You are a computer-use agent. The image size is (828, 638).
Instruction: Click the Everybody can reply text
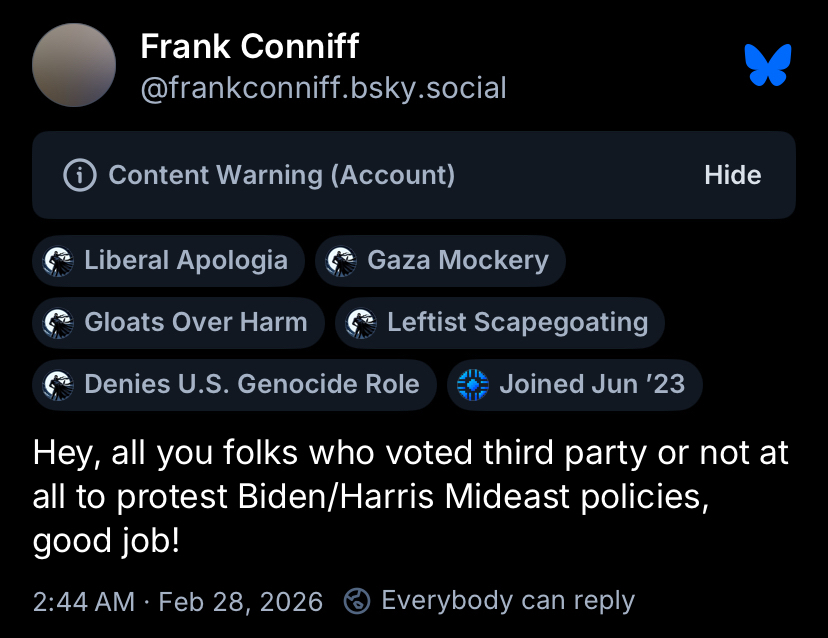(x=508, y=601)
